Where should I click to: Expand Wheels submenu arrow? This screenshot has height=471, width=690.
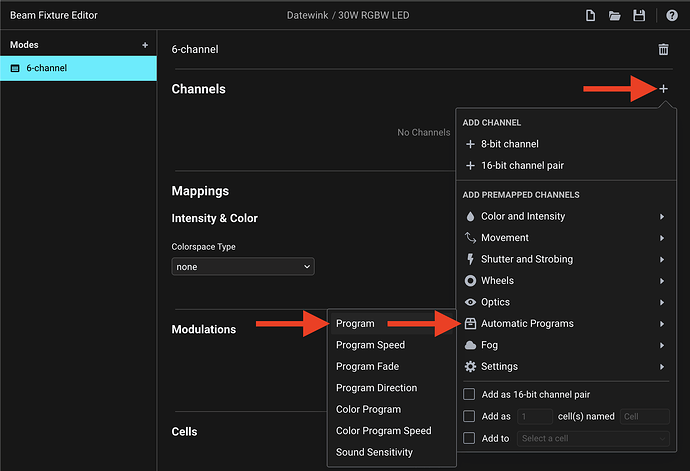662,281
